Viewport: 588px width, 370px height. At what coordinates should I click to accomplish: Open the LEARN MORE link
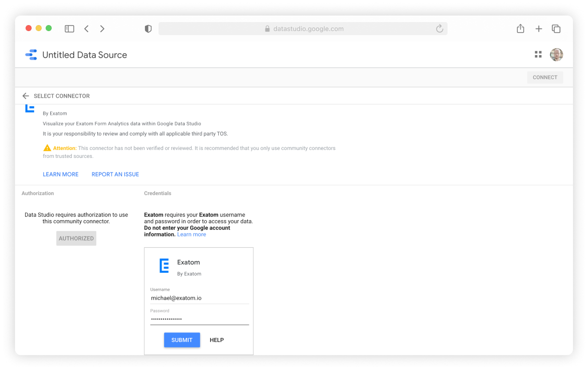point(60,174)
